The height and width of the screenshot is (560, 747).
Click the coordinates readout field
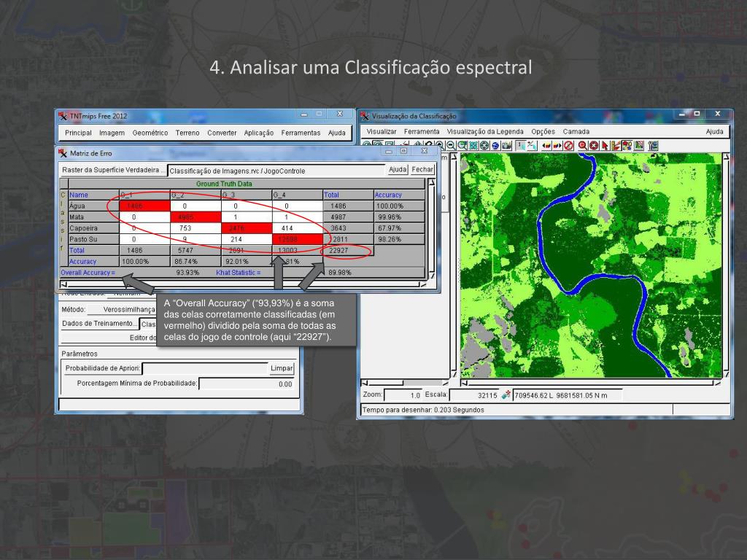[x=568, y=395]
